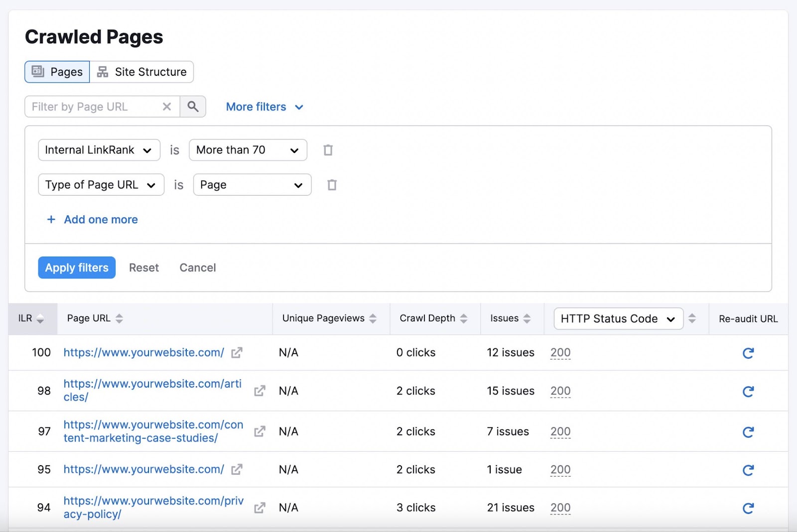Sort the table by Crawl Depth
Viewport: 797px width, 532px height.
464,318
